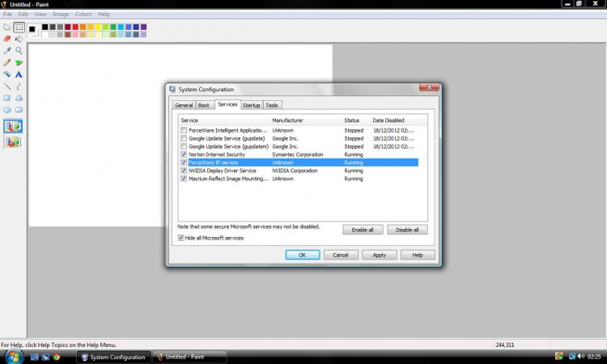The image size is (607, 364).
Task: Activate the Pick Color eyedropper tool
Action: (x=7, y=51)
